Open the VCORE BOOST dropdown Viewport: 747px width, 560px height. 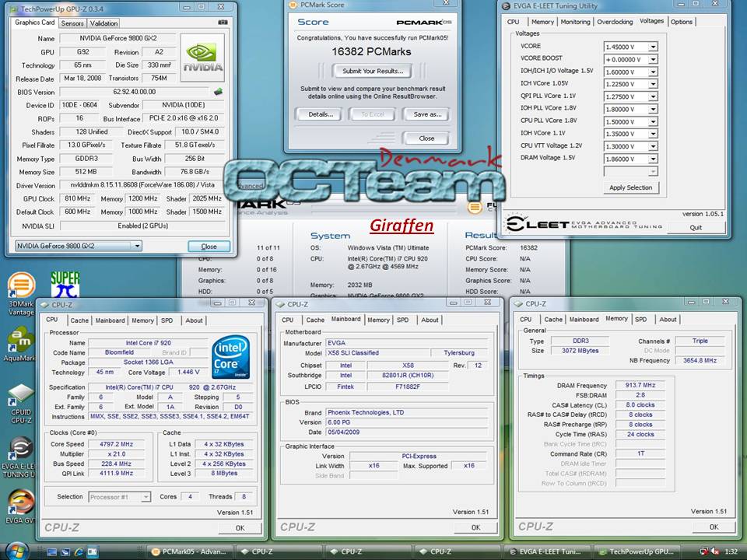653,60
